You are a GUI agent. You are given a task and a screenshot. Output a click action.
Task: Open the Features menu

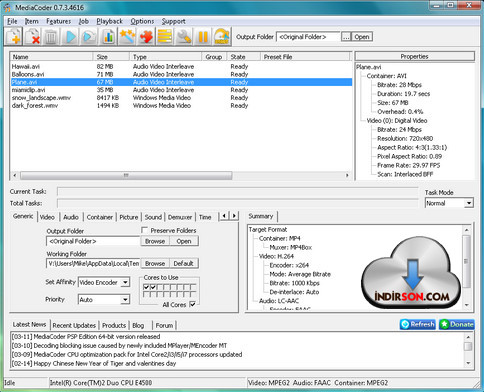59,21
